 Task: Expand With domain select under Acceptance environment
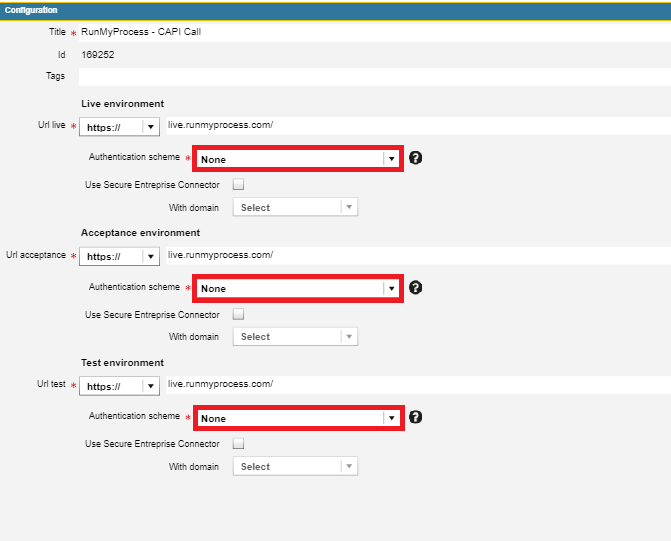(295, 337)
